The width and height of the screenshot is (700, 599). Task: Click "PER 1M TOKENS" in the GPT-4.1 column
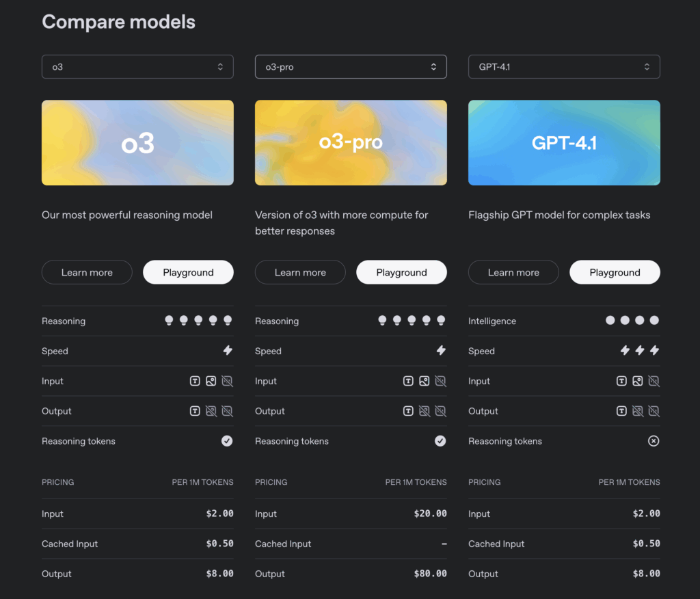coord(630,483)
